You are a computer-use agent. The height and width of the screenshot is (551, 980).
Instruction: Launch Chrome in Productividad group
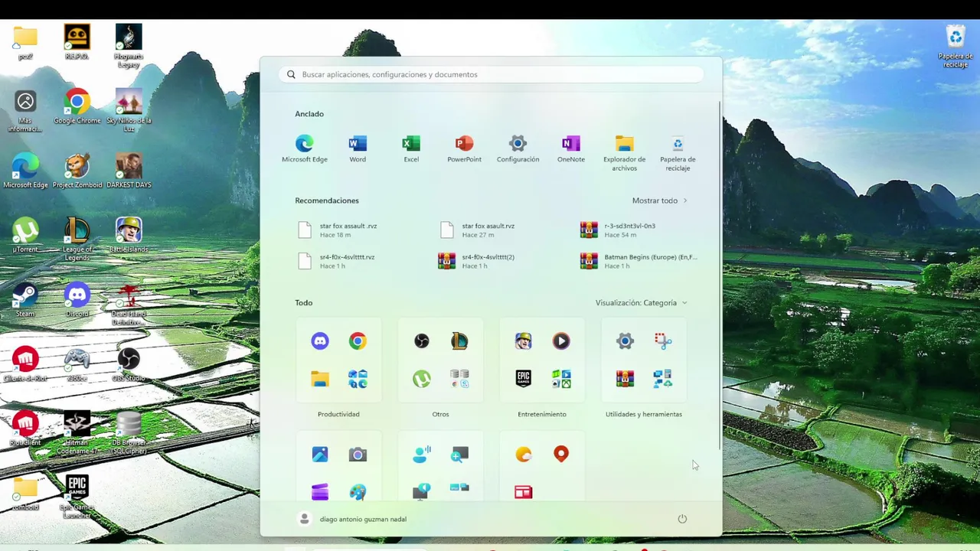358,341
